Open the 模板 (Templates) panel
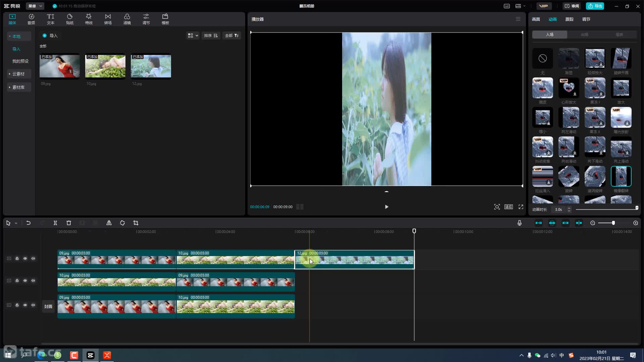 [x=165, y=19]
